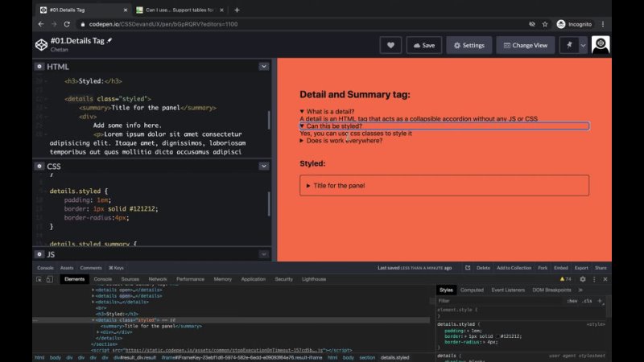Click the Save button
Screen dimensions: 644x362
click(424, 45)
